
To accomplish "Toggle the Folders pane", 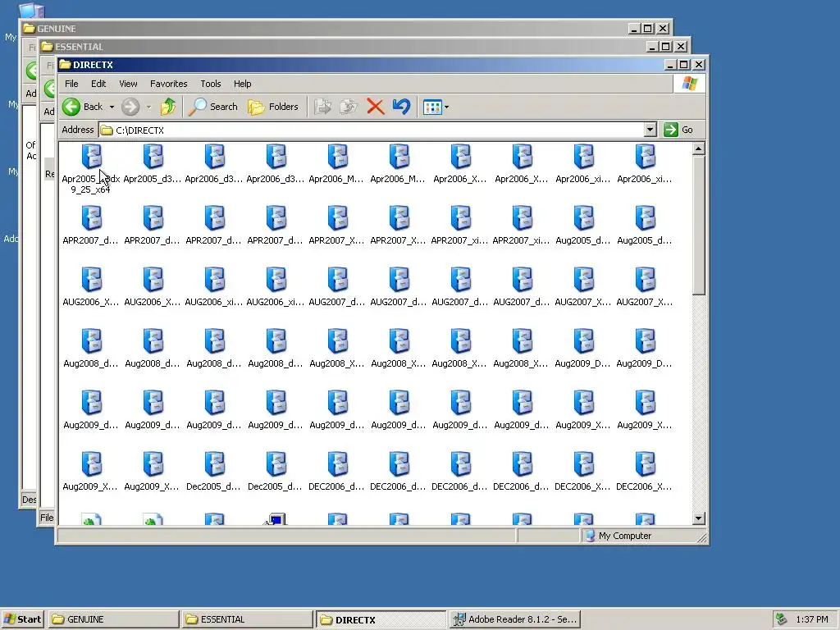I will 273,107.
